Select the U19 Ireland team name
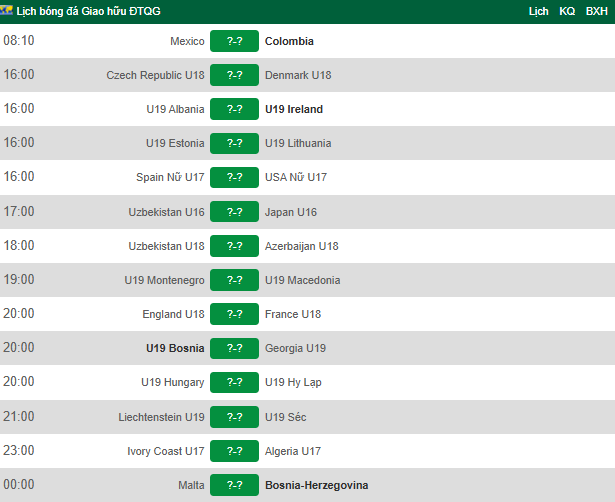 point(294,109)
